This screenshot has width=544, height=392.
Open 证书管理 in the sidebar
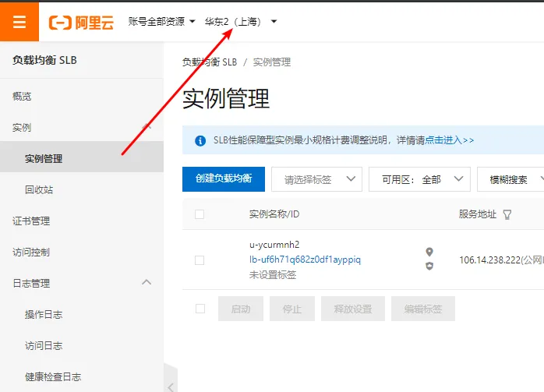pos(31,221)
